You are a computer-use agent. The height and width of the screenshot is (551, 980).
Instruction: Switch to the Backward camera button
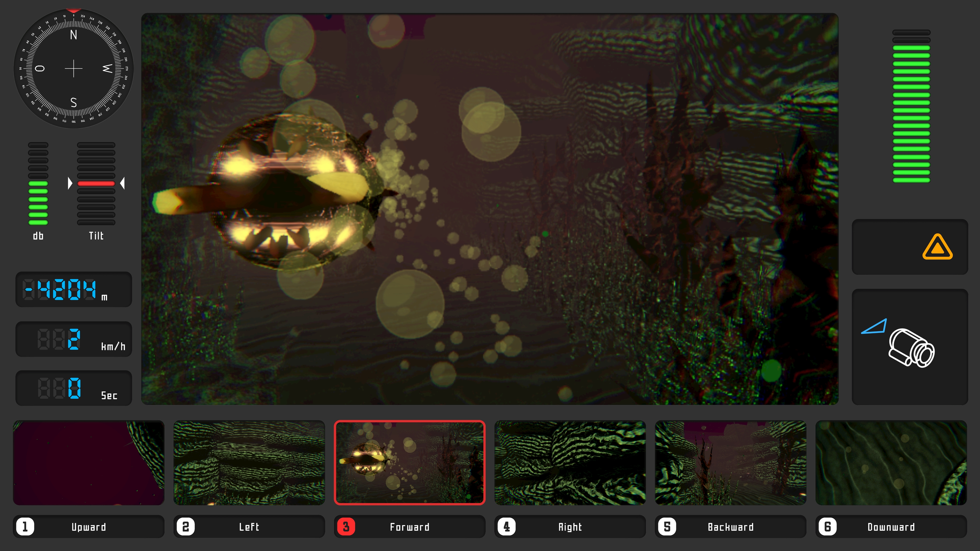point(730,527)
